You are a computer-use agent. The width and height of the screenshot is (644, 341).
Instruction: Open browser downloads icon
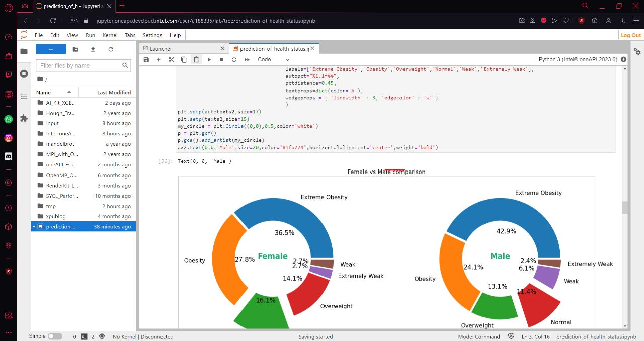tap(622, 21)
